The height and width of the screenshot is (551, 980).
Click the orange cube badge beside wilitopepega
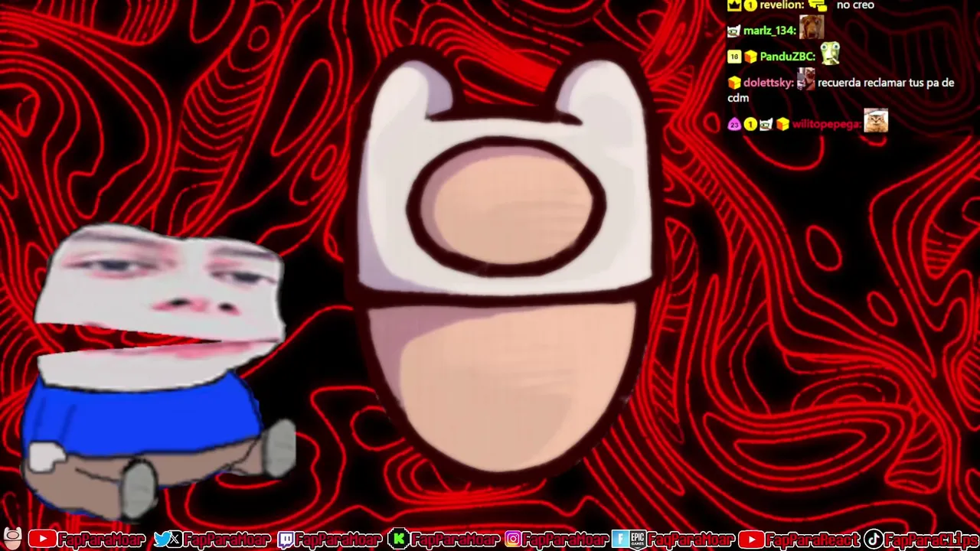782,124
